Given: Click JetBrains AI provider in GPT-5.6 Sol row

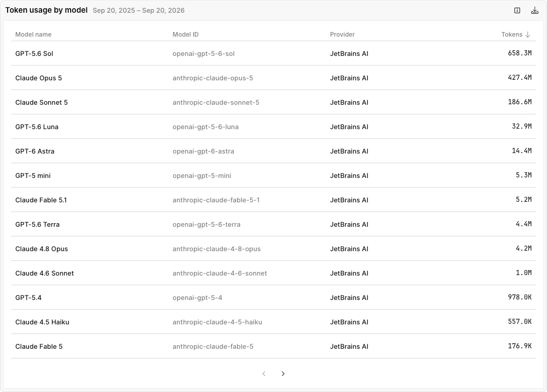Looking at the screenshot, I should pos(349,54).
